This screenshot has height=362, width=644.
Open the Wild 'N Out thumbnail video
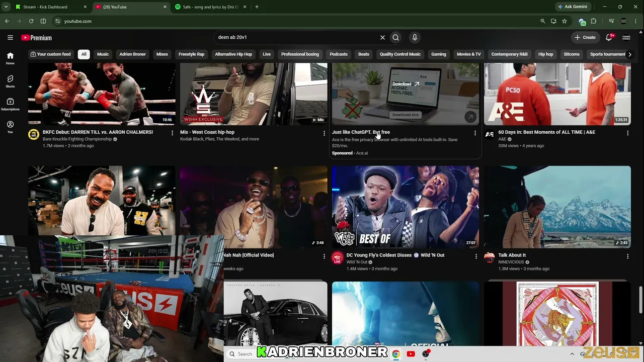(406, 207)
